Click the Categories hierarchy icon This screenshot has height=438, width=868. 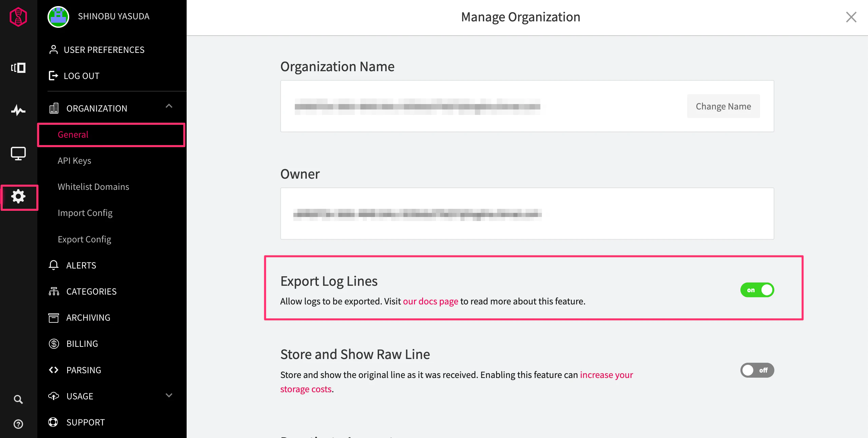pyautogui.click(x=54, y=291)
